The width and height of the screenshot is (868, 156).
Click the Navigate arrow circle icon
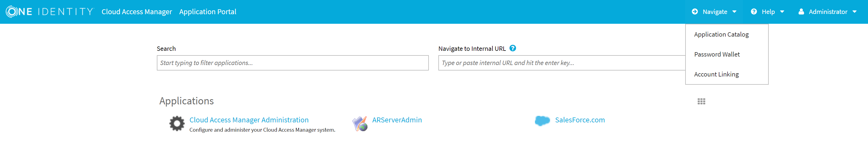point(695,11)
